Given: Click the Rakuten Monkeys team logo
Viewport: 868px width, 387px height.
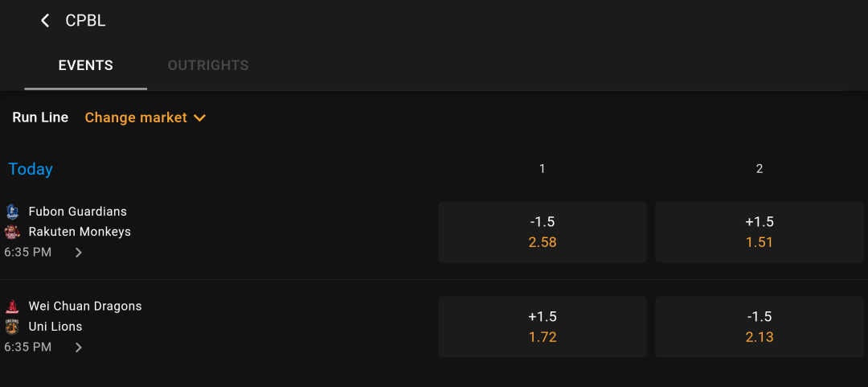Looking at the screenshot, I should tap(12, 232).
